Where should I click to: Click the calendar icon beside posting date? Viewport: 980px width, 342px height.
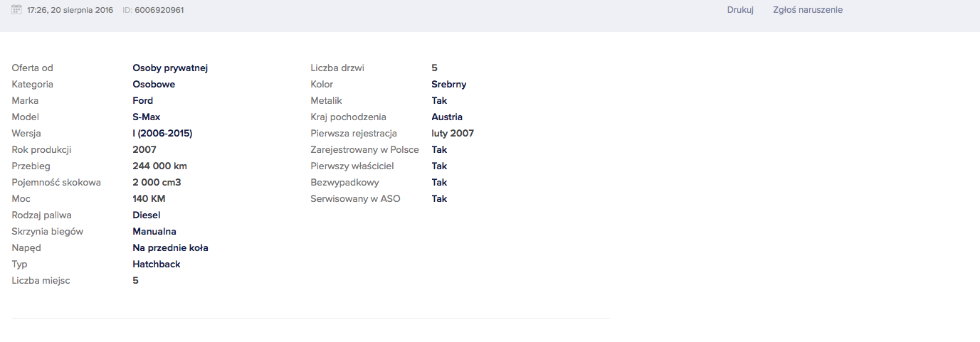[x=17, y=9]
